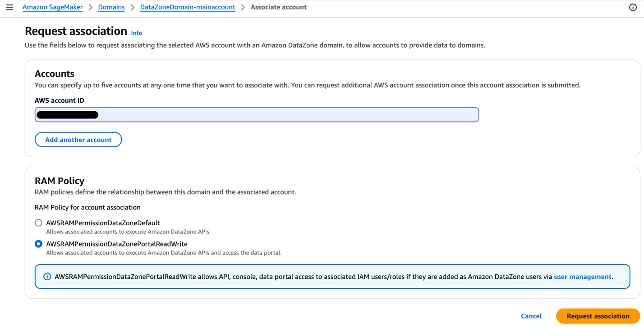This screenshot has height=328, width=644.
Task: Navigate to the Domains breadcrumb
Action: (x=111, y=7)
